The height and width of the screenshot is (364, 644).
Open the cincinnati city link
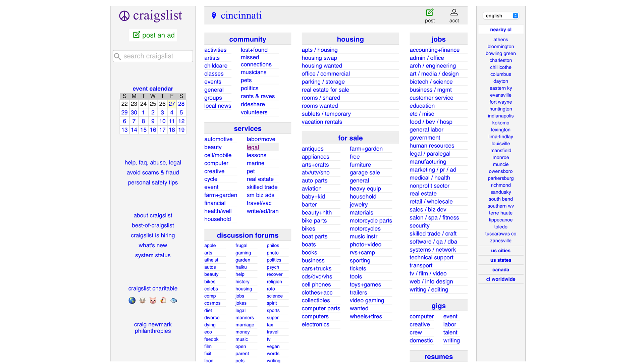pos(241,15)
